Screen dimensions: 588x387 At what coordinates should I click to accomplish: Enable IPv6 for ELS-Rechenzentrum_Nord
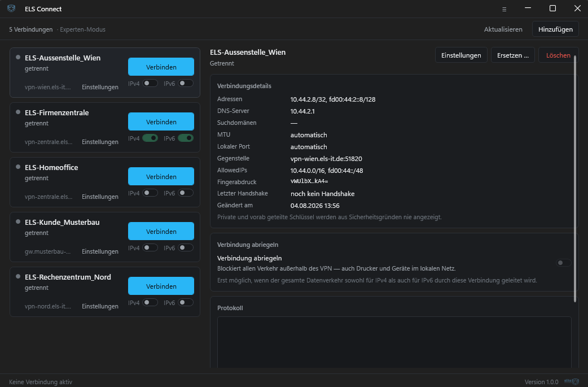click(x=186, y=303)
